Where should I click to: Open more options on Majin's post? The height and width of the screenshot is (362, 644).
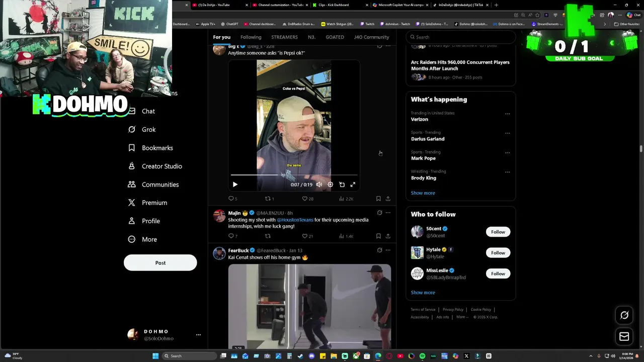tap(388, 213)
